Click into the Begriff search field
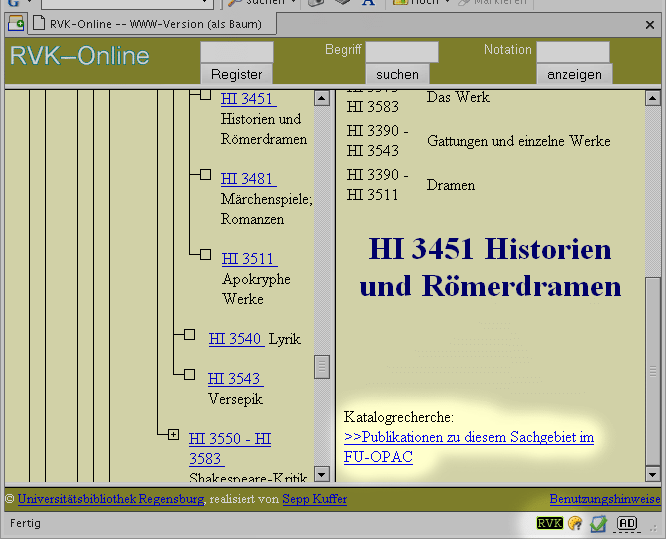Screen dimensions: 666x539 tap(401, 52)
